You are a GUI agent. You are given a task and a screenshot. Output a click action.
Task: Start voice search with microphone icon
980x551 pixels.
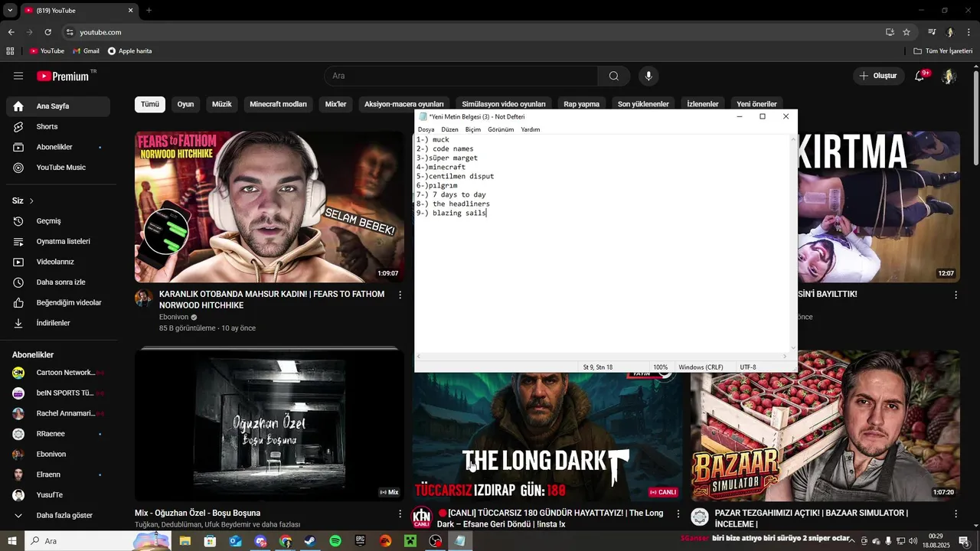click(648, 76)
